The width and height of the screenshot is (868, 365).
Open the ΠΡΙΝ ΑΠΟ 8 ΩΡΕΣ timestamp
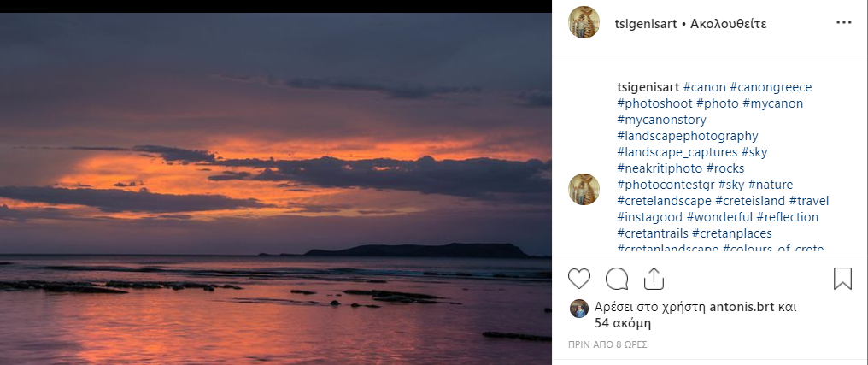[x=607, y=345]
